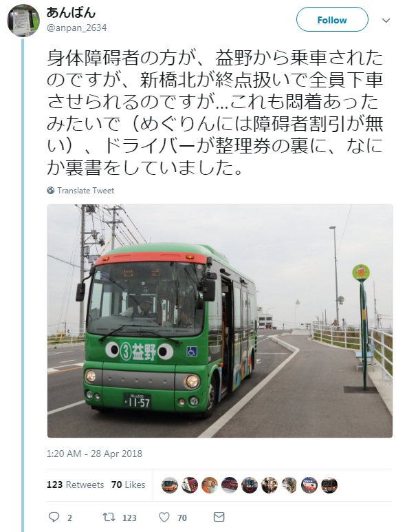The width and height of the screenshot is (407, 532).
Task: View the 123 Retweets list
Action: pyautogui.click(x=75, y=485)
